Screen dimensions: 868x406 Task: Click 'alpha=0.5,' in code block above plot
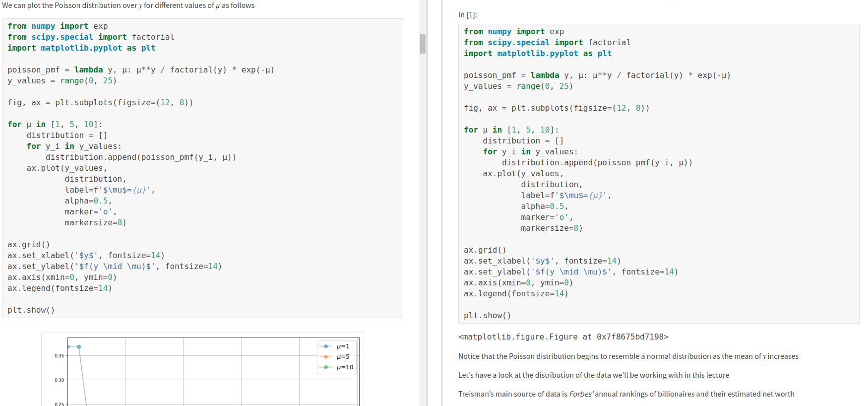point(88,201)
